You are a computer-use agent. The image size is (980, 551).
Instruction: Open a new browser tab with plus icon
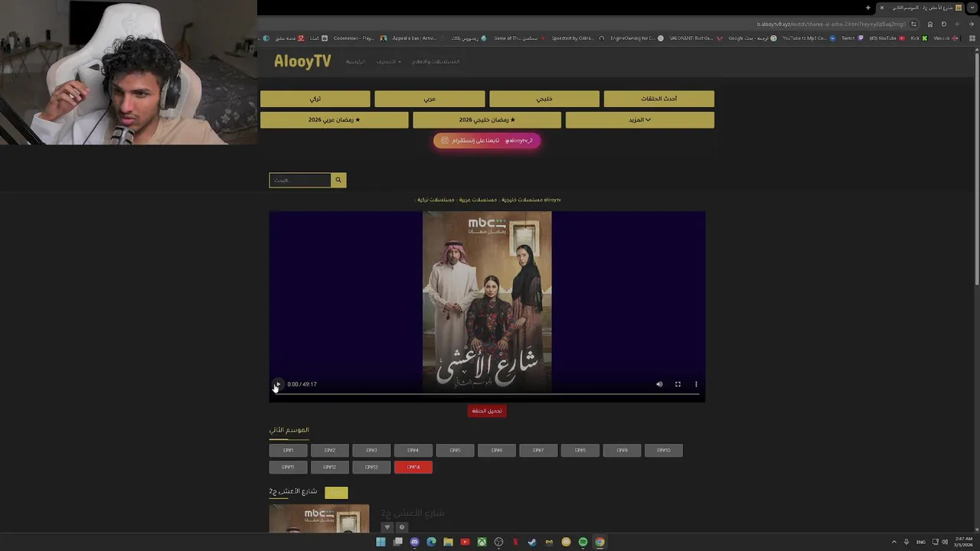point(867,8)
